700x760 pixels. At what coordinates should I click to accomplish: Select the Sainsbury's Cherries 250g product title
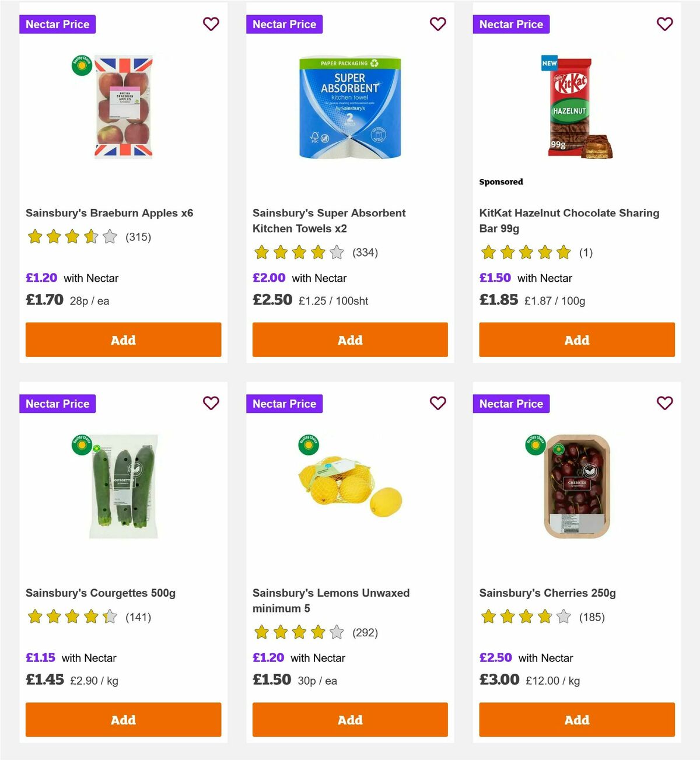pos(548,593)
